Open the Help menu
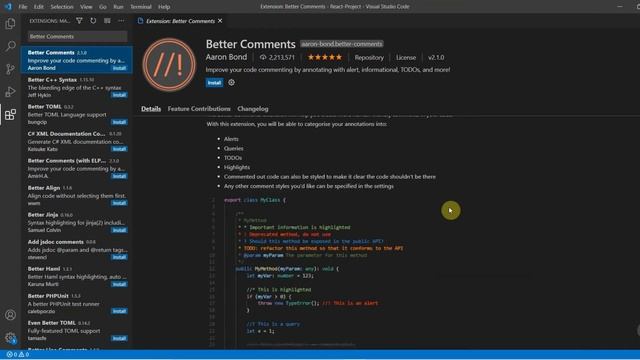640x360 pixels. click(x=164, y=7)
